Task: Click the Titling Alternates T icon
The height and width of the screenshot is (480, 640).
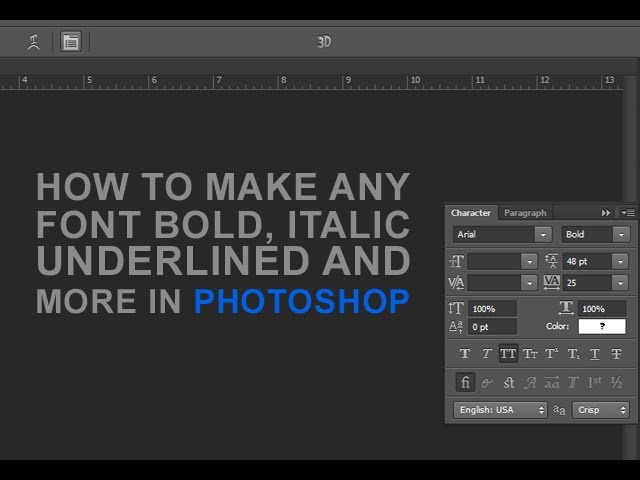Action: tap(573, 382)
